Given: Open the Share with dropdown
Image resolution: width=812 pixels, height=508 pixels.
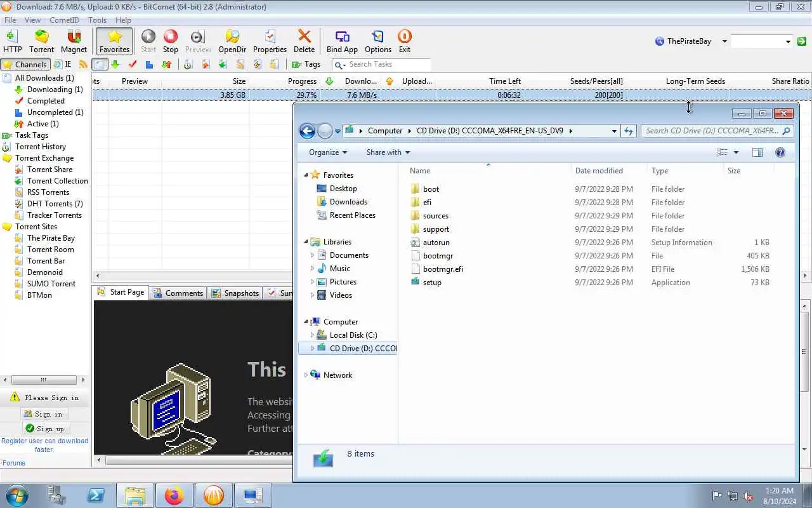Looking at the screenshot, I should [388, 152].
